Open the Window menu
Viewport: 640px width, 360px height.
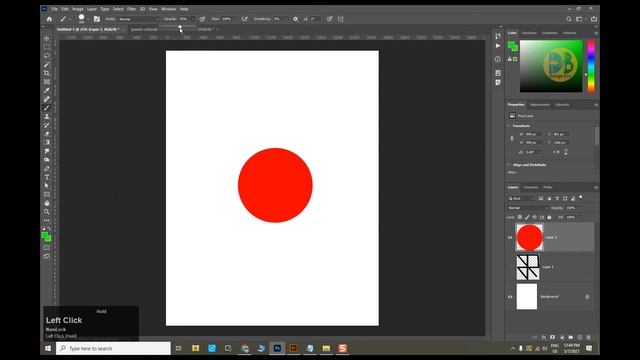tap(169, 9)
